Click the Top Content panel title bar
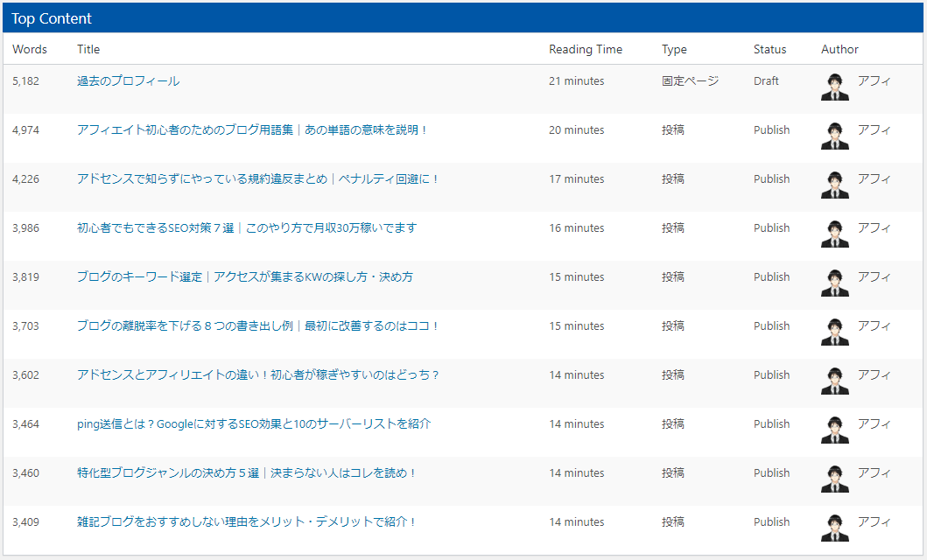The image size is (927, 560). click(x=463, y=18)
